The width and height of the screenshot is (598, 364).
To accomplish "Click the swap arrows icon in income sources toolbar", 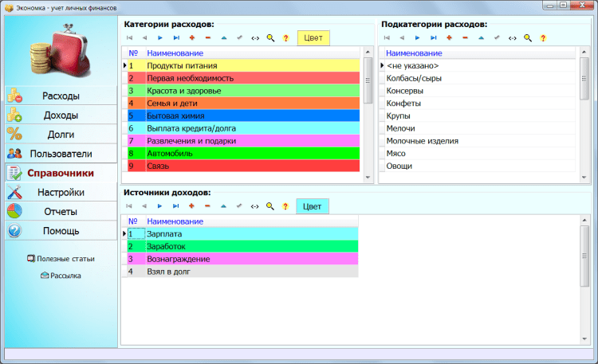I will click(255, 206).
